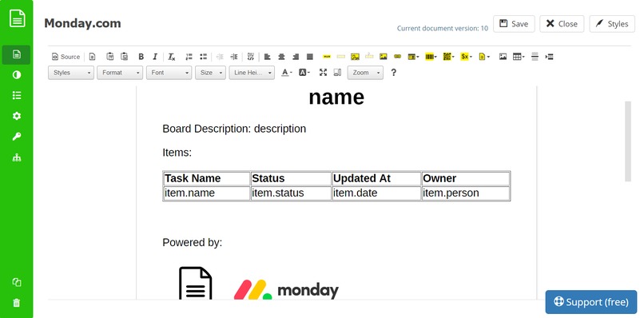Click the editor vertical scrollbar

click(x=627, y=141)
